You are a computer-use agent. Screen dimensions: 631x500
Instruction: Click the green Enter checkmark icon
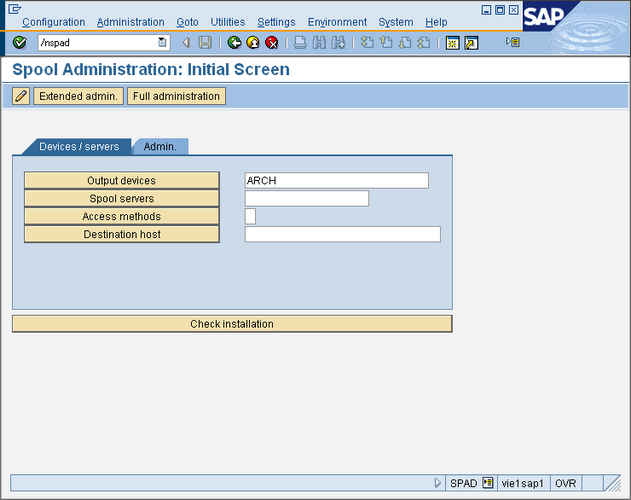point(20,42)
